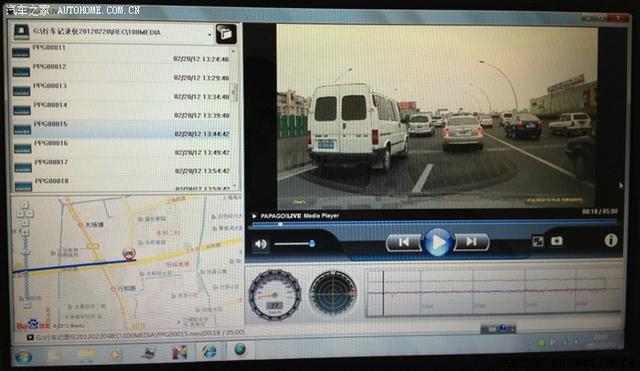Mute the speaker volume icon
The height and width of the screenshot is (371, 640).
[261, 244]
